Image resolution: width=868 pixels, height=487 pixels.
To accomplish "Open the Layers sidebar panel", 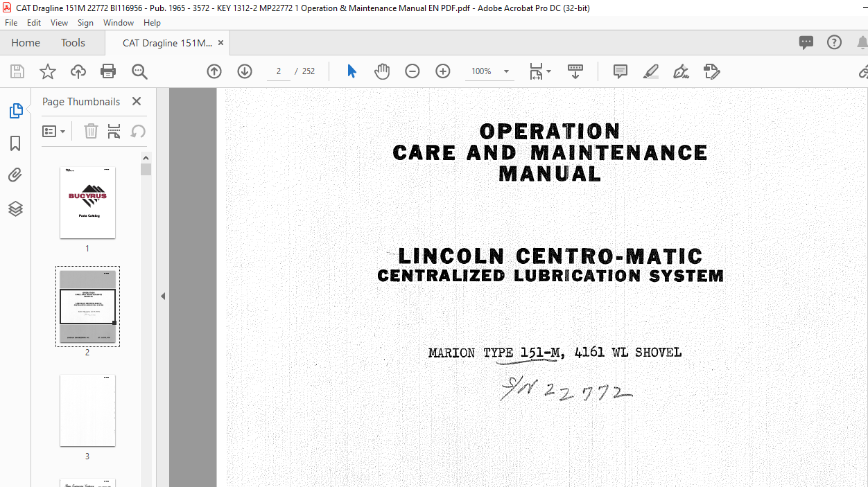I will click(15, 209).
